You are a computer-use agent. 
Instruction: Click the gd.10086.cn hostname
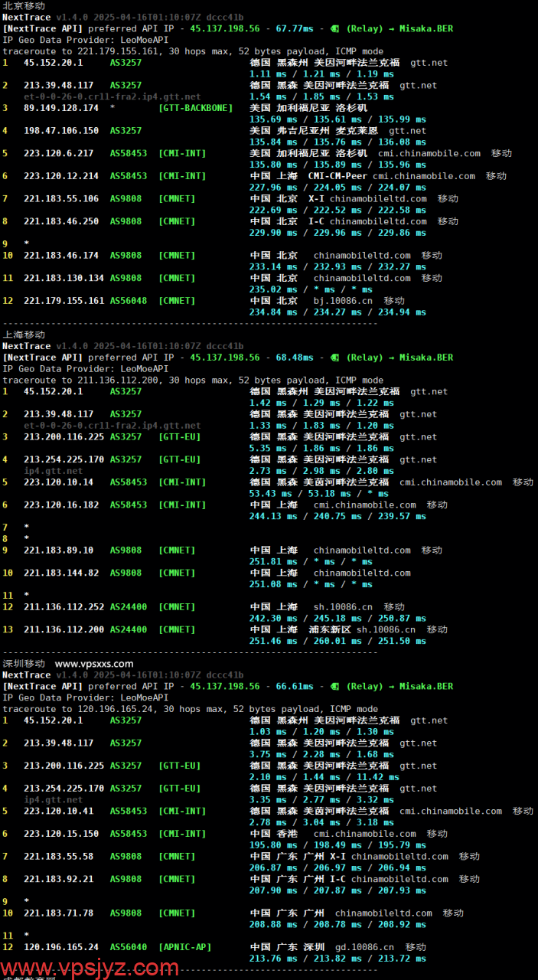(365, 947)
